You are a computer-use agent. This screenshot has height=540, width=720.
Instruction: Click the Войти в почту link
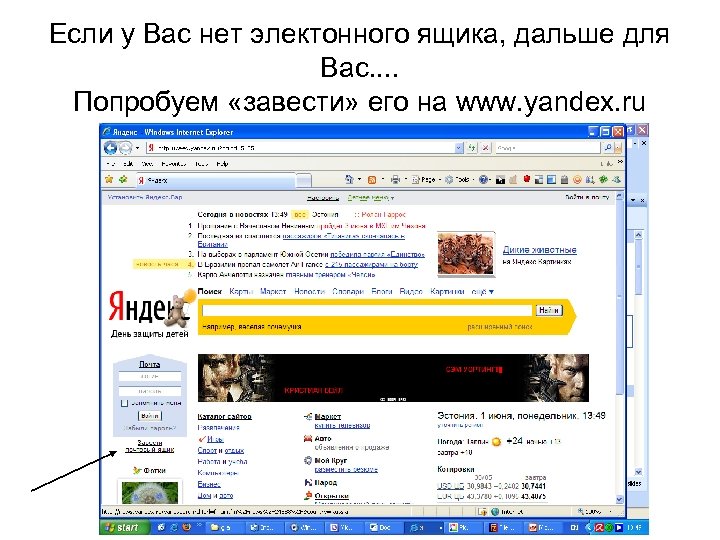point(587,197)
